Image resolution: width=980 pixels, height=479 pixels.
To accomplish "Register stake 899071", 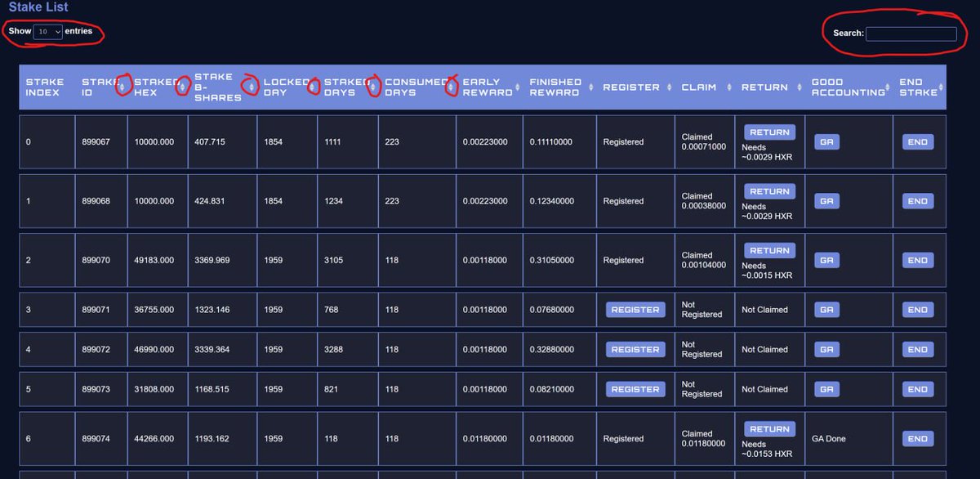I will 635,310.
